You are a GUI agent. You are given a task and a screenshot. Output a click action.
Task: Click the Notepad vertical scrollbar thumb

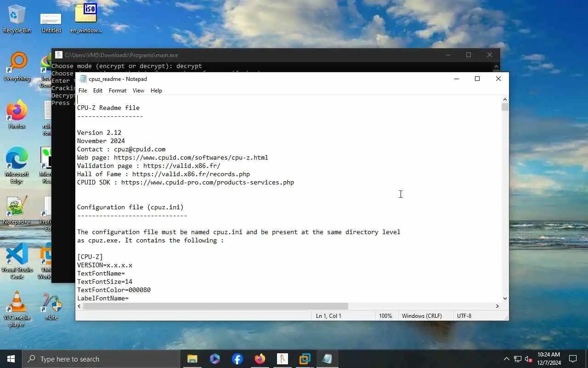point(505,107)
